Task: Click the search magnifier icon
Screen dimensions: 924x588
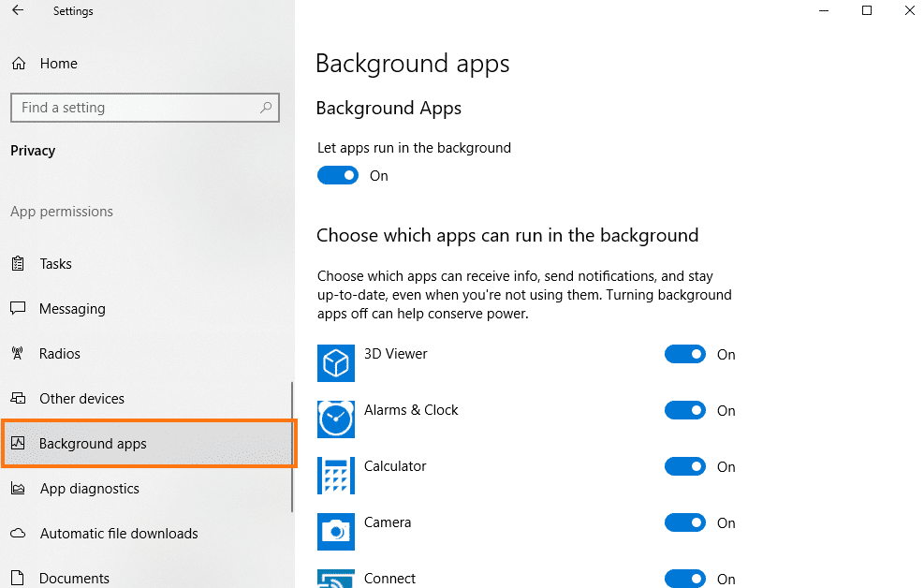Action: coord(266,108)
